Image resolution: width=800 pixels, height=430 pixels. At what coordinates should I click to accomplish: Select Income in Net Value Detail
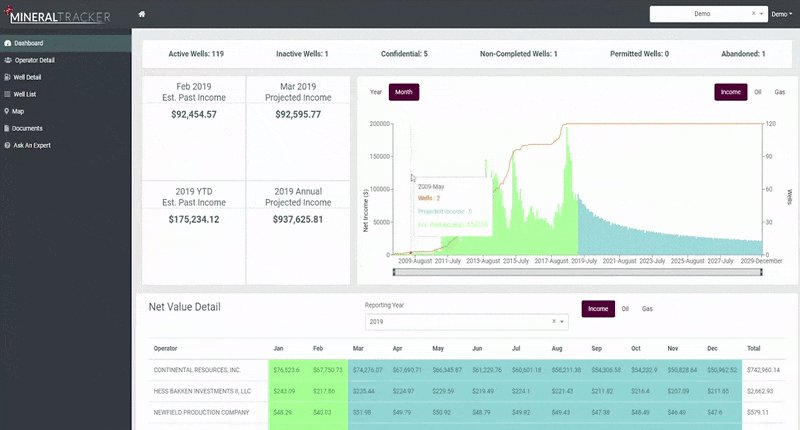click(x=598, y=309)
